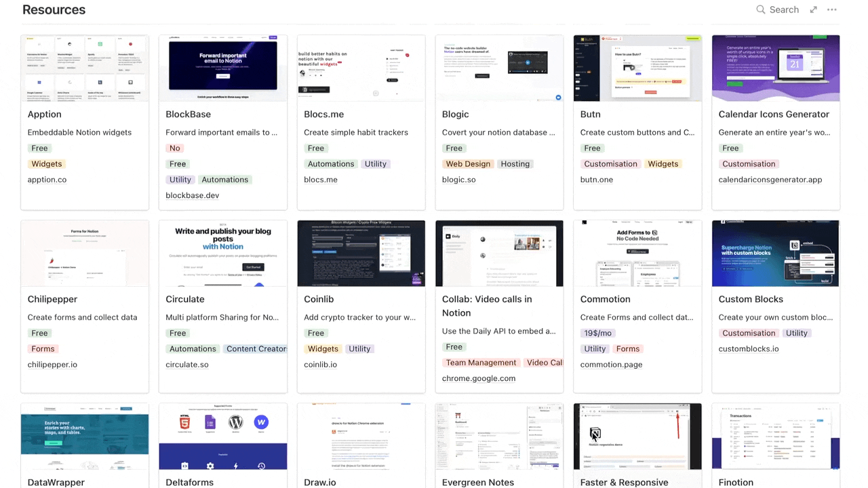Open the calendariconsgenerator.app URL

point(770,180)
